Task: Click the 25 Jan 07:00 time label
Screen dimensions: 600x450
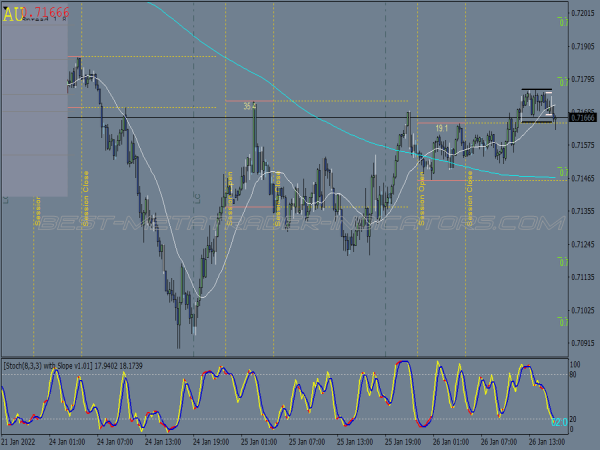Action: (307, 442)
